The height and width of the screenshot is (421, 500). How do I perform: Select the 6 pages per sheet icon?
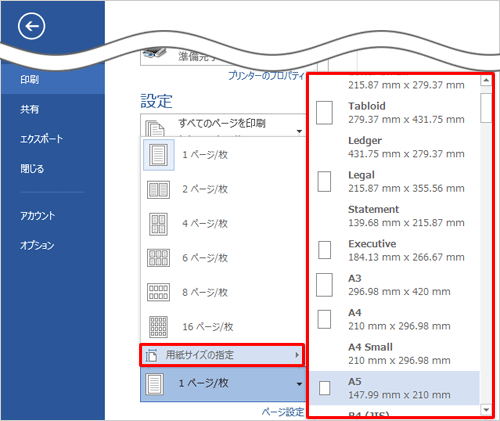tap(158, 258)
